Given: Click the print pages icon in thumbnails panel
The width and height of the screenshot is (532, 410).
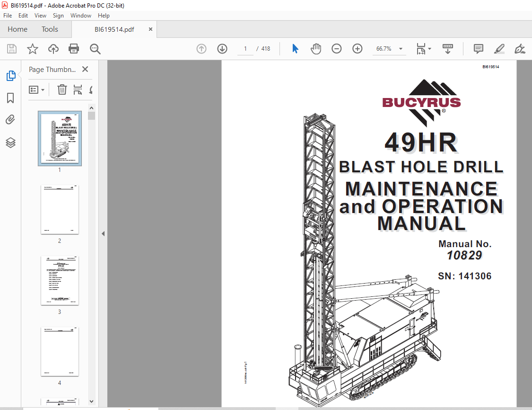Looking at the screenshot, I should [78, 89].
